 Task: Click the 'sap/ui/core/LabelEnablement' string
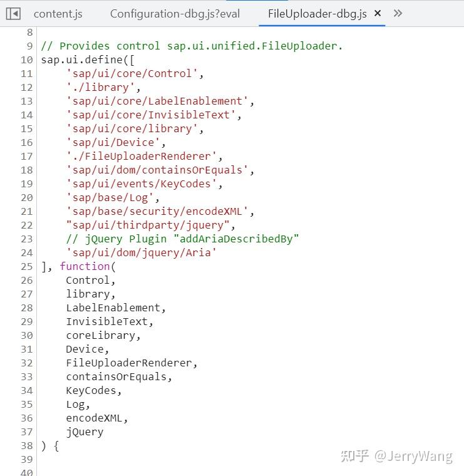tap(157, 101)
